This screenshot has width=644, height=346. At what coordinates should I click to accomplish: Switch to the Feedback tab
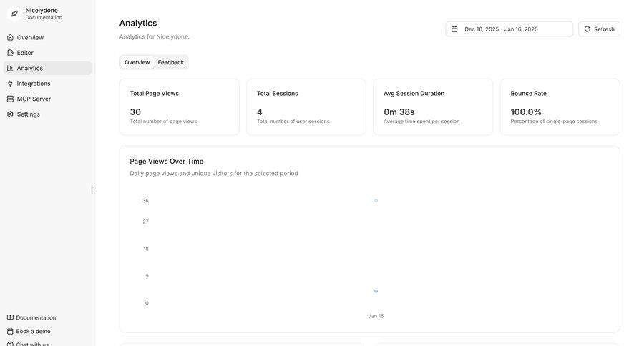coord(170,62)
